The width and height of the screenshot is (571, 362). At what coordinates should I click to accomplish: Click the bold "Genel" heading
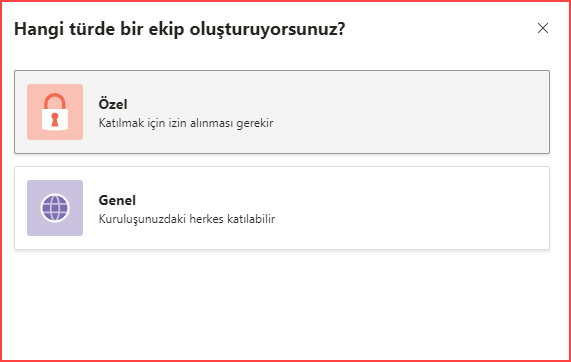coord(117,200)
